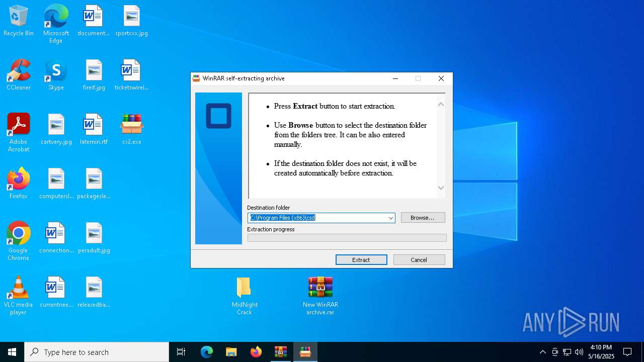Select fireif.jpg desktop file
Viewport: 644px width, 362px height.
94,75
